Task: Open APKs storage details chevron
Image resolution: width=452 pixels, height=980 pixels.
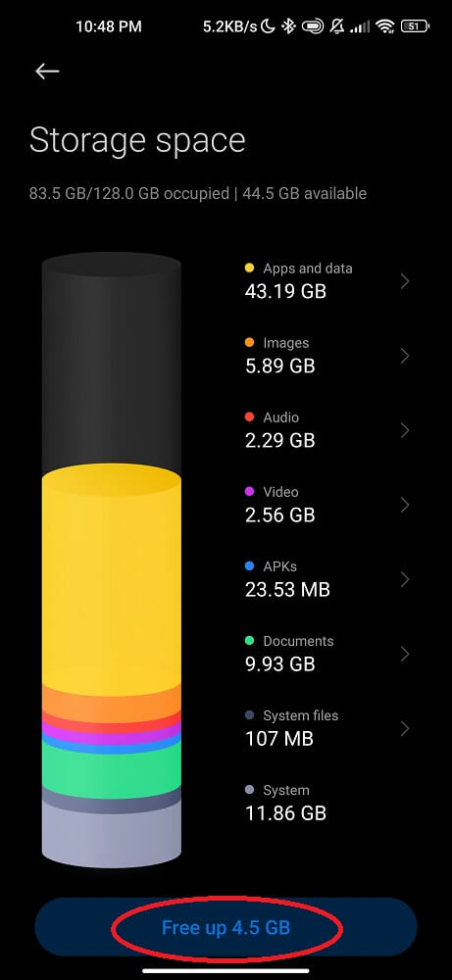Action: 405,579
